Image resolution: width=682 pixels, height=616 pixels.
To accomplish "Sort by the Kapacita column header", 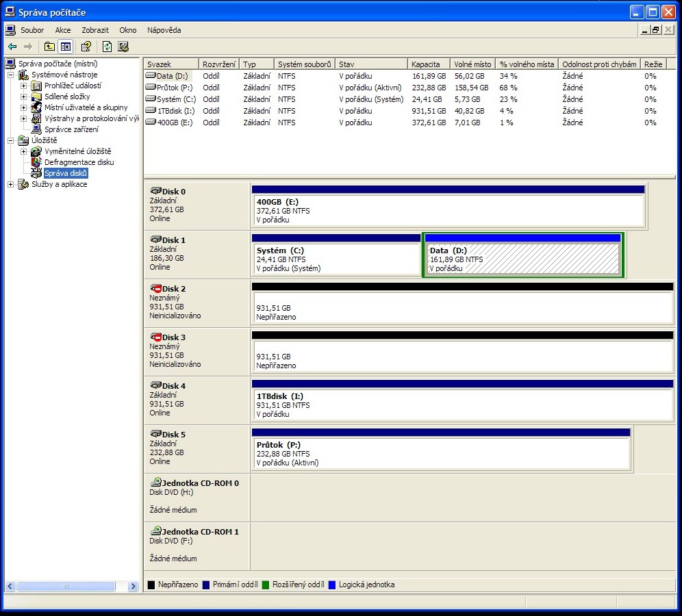I will [x=428, y=64].
